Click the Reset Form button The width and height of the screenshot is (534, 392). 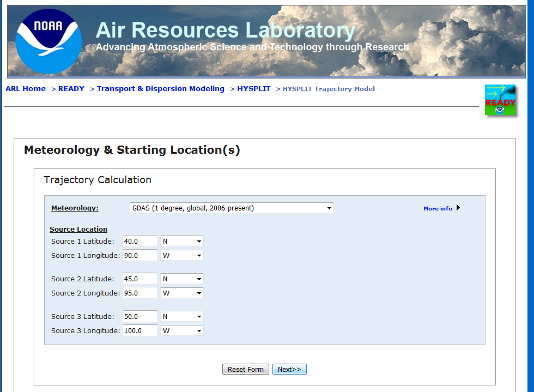click(246, 369)
